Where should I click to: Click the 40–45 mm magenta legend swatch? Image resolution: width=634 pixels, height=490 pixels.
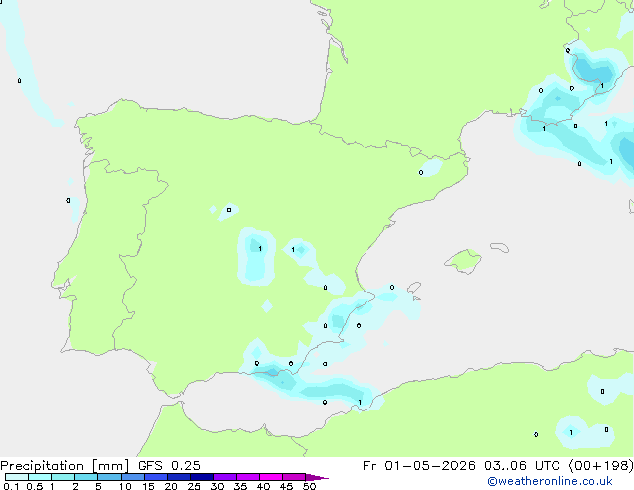tap(271, 477)
